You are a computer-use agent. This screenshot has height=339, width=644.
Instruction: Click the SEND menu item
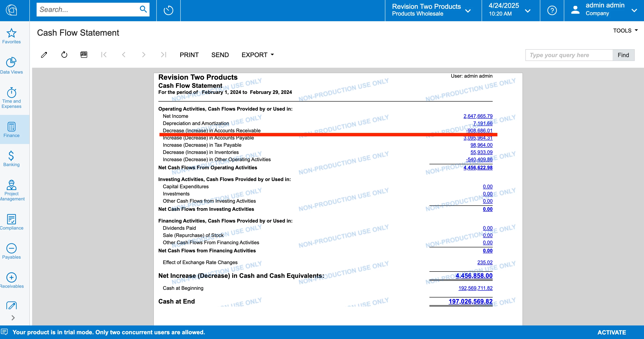pos(220,55)
